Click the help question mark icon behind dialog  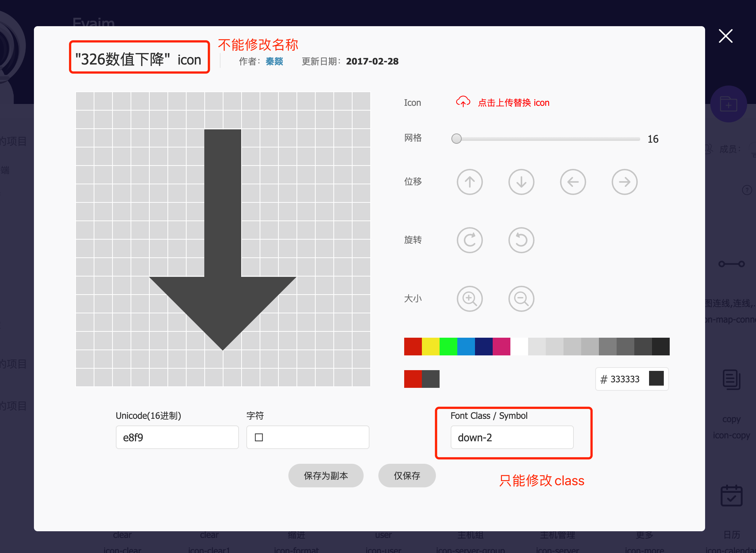[747, 190]
